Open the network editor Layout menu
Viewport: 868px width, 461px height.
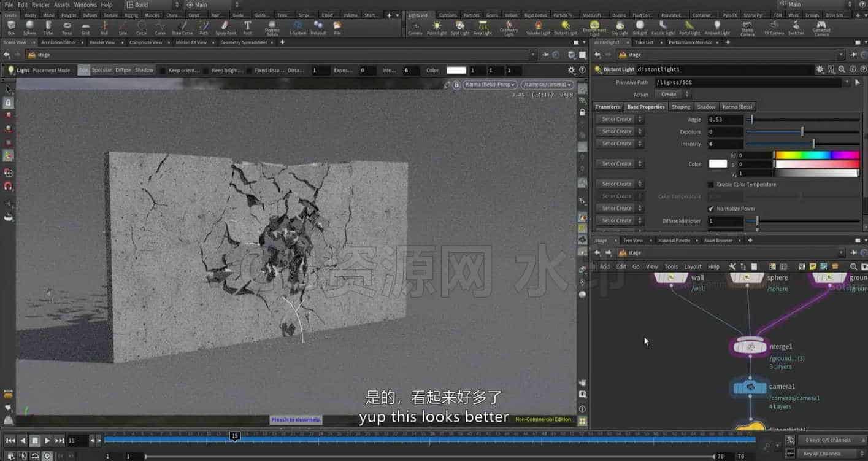point(693,266)
